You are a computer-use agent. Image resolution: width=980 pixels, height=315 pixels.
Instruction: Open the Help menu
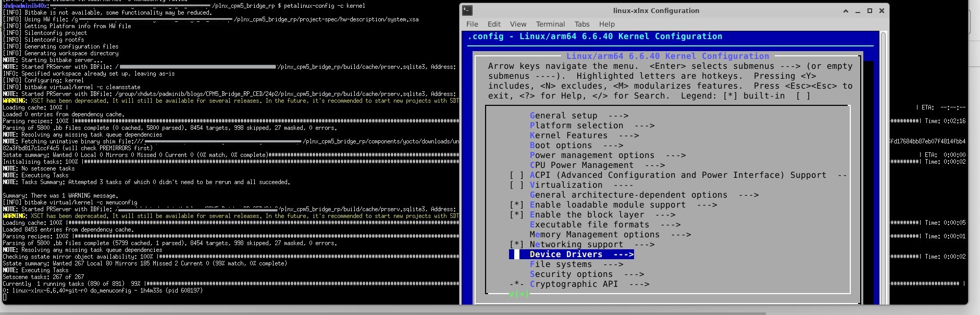(606, 24)
